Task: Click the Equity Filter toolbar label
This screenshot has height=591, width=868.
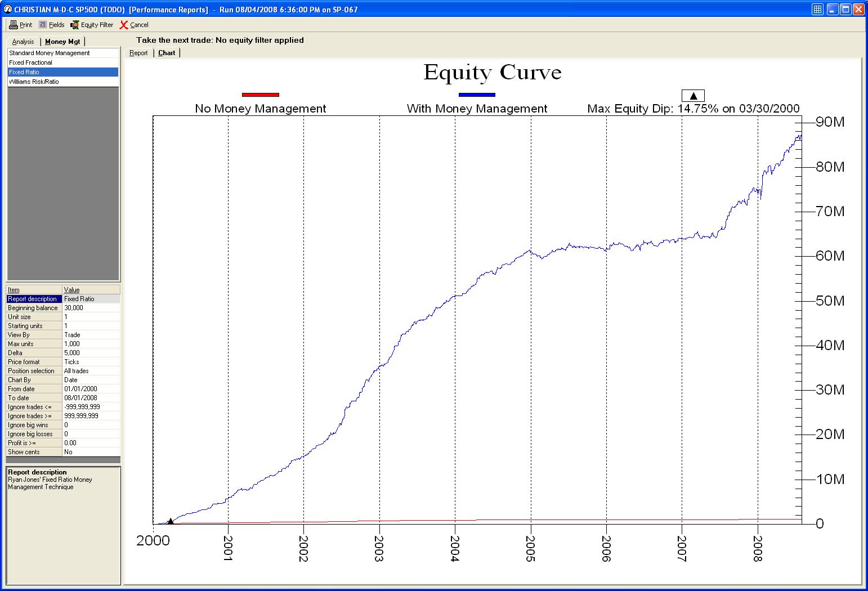Action: coord(97,25)
